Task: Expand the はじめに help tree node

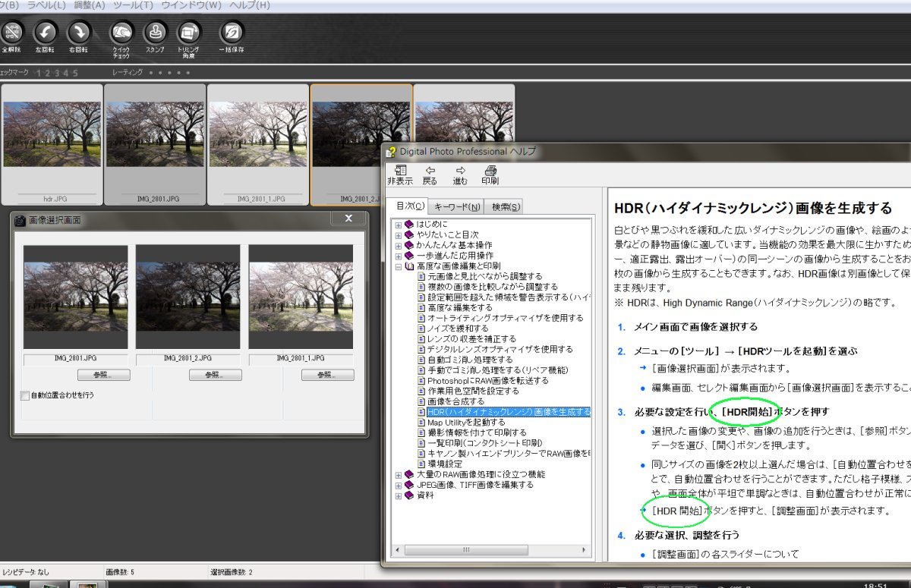Action: [x=399, y=225]
